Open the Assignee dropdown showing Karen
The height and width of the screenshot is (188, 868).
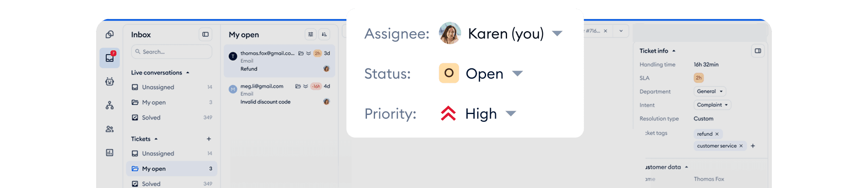(x=557, y=33)
